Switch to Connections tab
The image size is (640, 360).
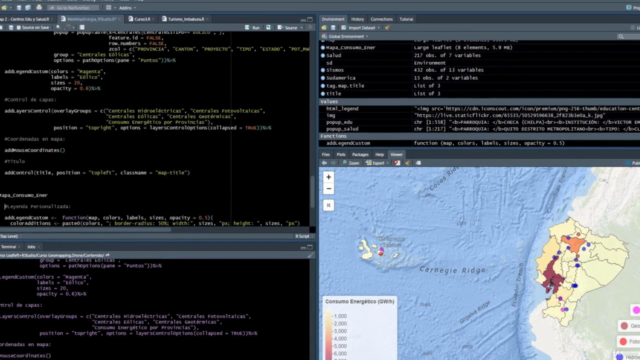tap(382, 19)
